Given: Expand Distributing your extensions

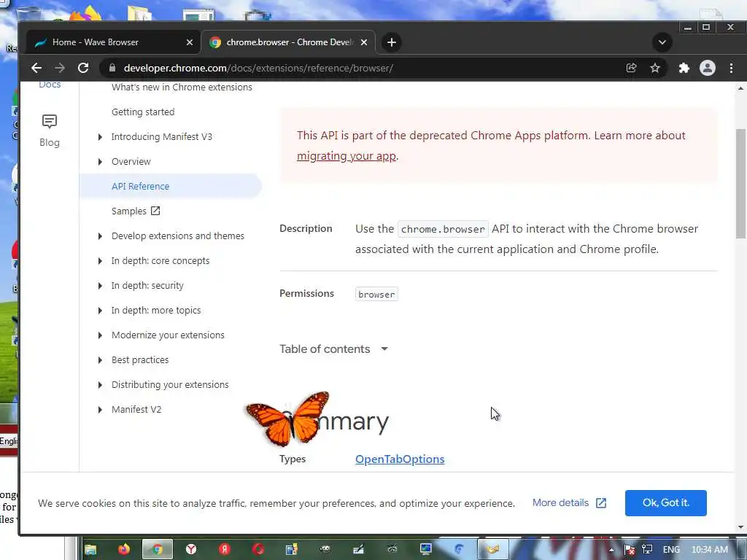Looking at the screenshot, I should (100, 385).
